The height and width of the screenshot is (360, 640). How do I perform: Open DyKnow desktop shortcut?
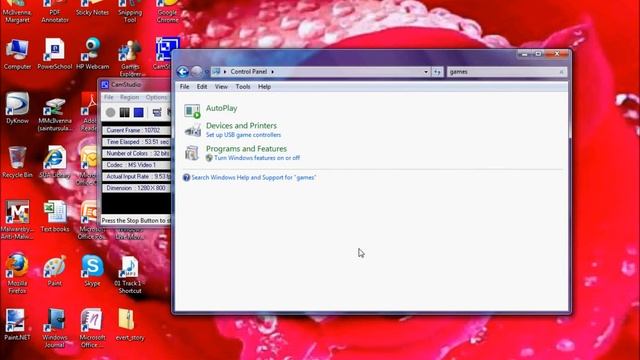pyautogui.click(x=17, y=108)
